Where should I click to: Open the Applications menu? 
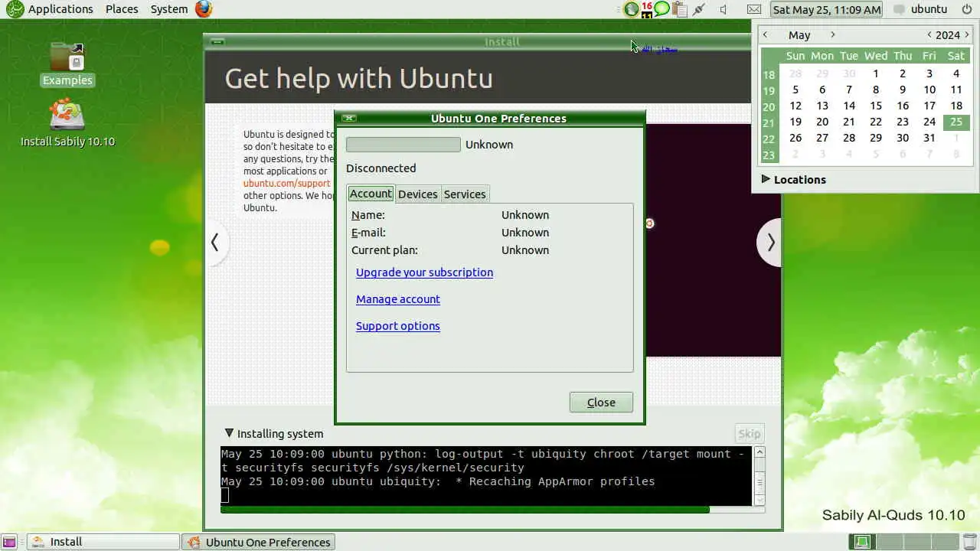click(x=60, y=9)
